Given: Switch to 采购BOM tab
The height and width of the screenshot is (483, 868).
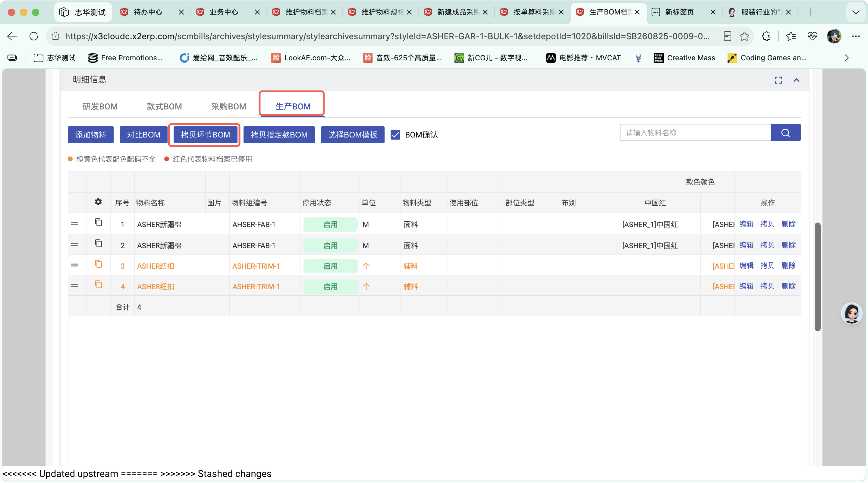Looking at the screenshot, I should pyautogui.click(x=228, y=106).
